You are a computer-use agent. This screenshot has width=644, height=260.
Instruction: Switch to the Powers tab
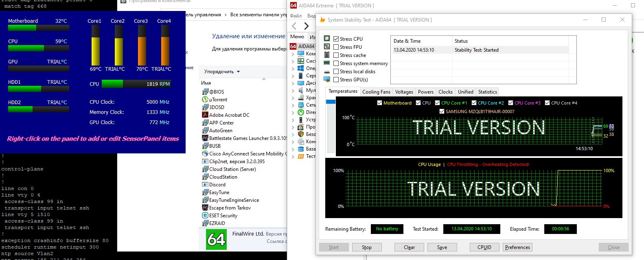(x=425, y=92)
